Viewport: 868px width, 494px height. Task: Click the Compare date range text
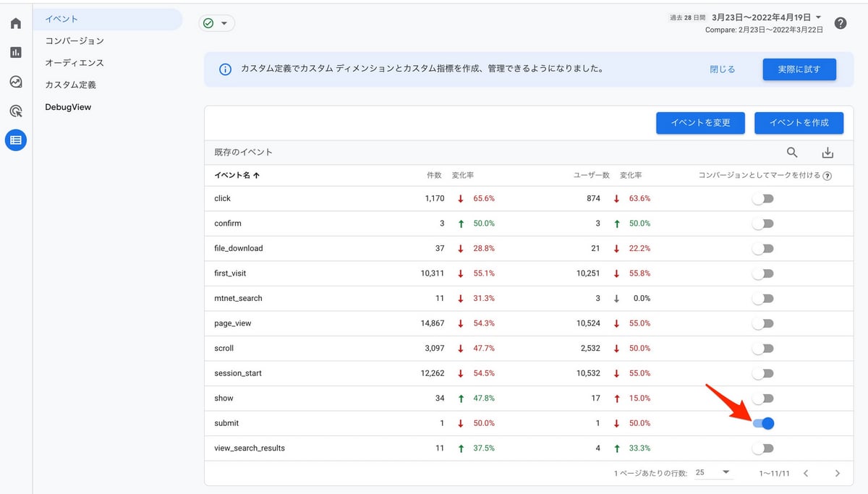click(x=765, y=30)
